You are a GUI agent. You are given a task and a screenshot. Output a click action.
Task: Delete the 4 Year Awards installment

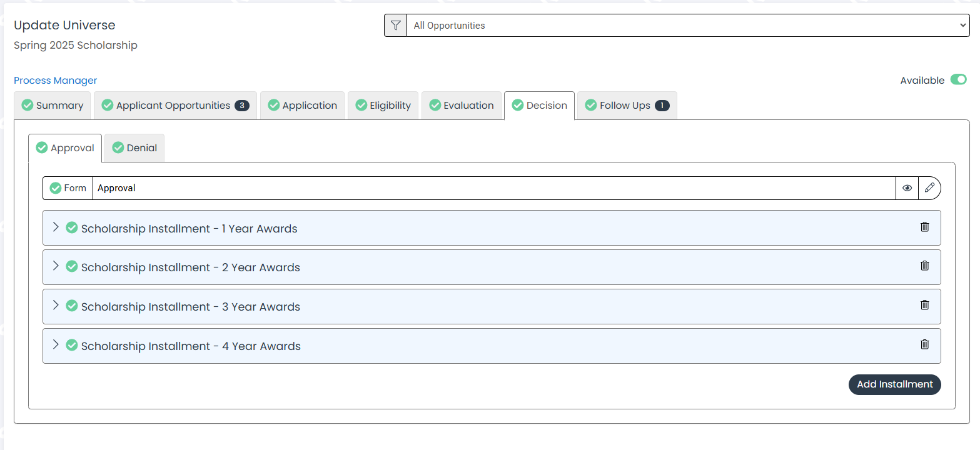coord(924,344)
